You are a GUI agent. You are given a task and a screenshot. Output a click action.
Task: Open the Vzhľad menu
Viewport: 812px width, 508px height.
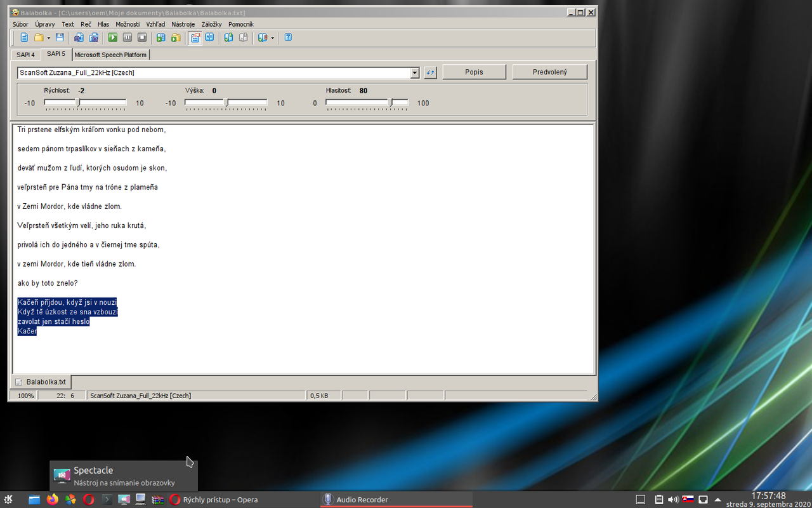tap(156, 24)
